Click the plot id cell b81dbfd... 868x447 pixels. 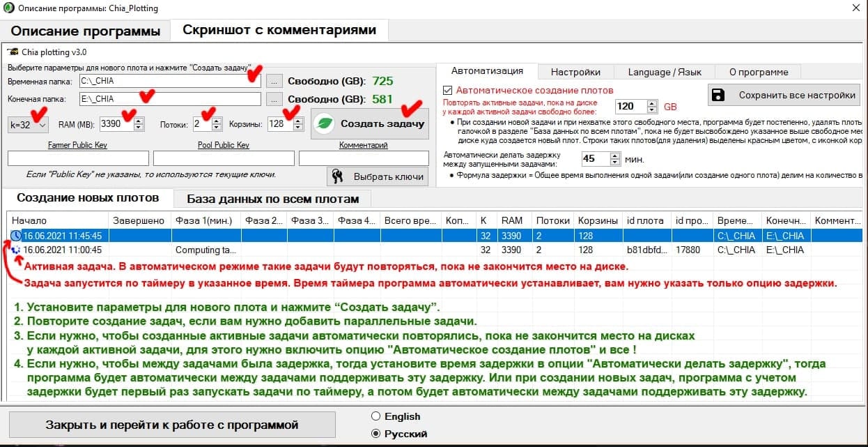coord(646,250)
